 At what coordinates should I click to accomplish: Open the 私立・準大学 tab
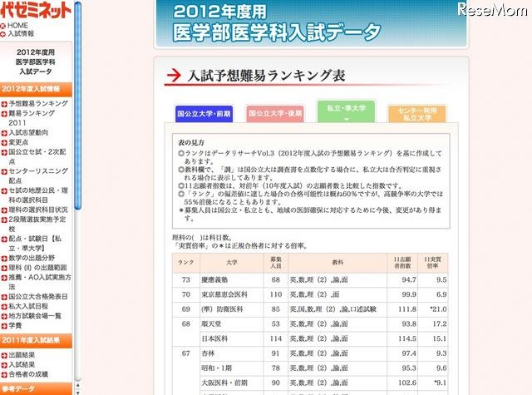345,110
